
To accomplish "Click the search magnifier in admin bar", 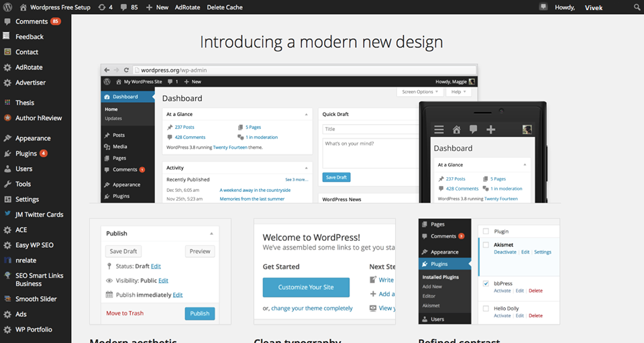I will coord(637,7).
